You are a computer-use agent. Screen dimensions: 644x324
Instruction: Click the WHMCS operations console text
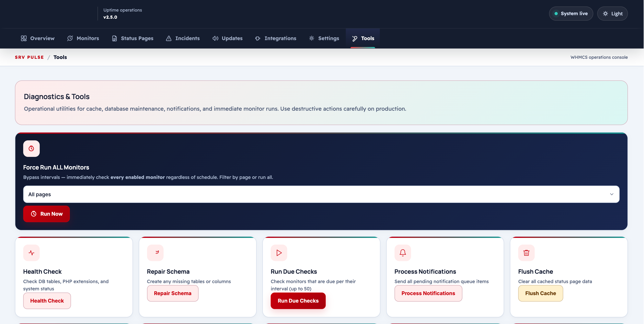point(599,57)
